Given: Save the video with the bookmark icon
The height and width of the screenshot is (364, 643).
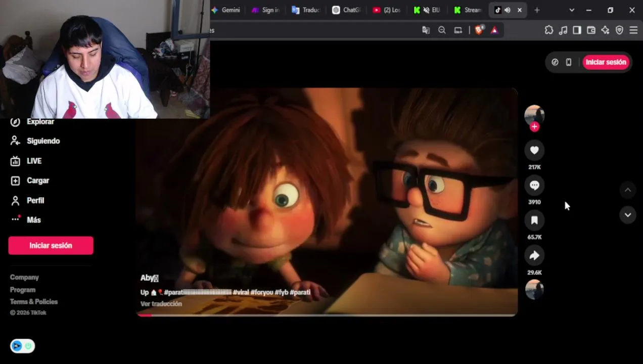Looking at the screenshot, I should click(x=534, y=220).
